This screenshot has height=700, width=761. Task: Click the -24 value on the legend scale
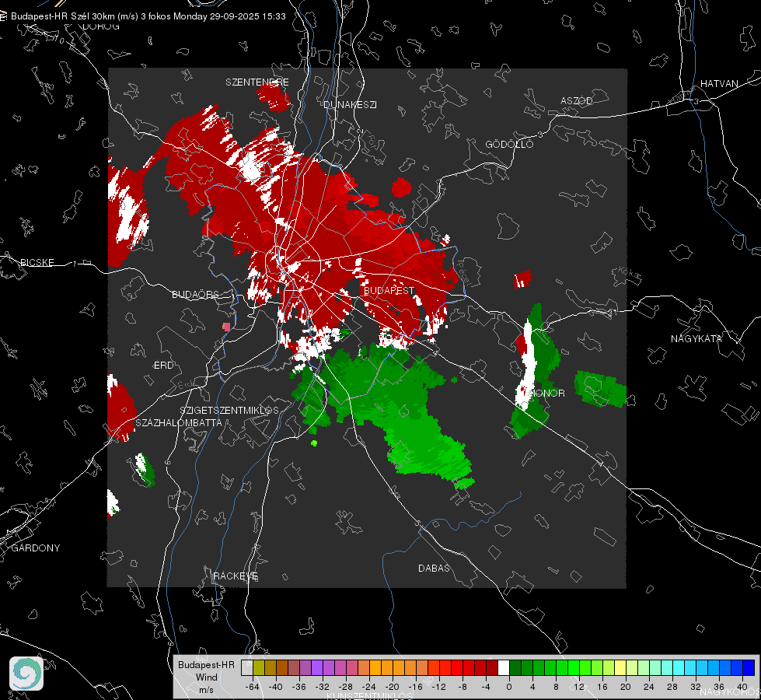point(368,687)
